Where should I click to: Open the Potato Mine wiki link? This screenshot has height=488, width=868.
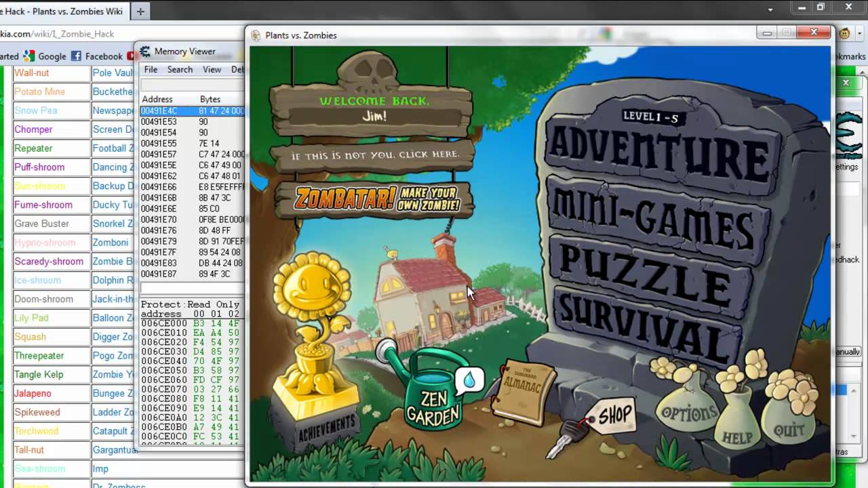coord(40,91)
